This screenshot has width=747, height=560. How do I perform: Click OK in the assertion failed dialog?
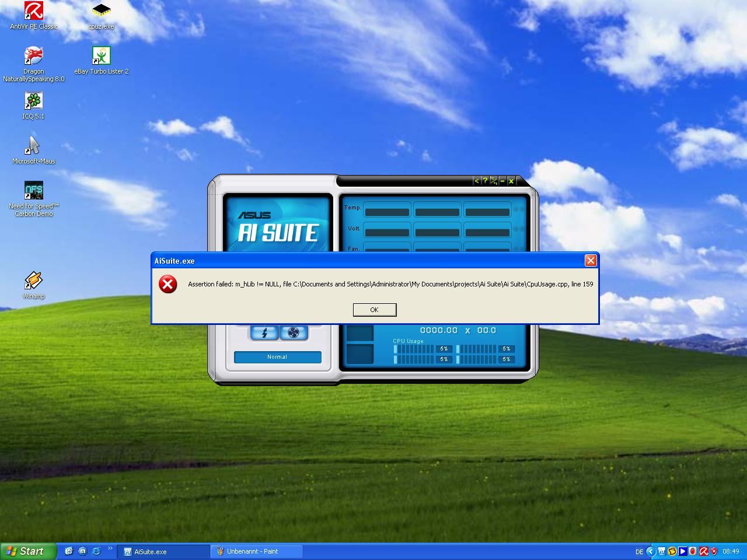[374, 310]
